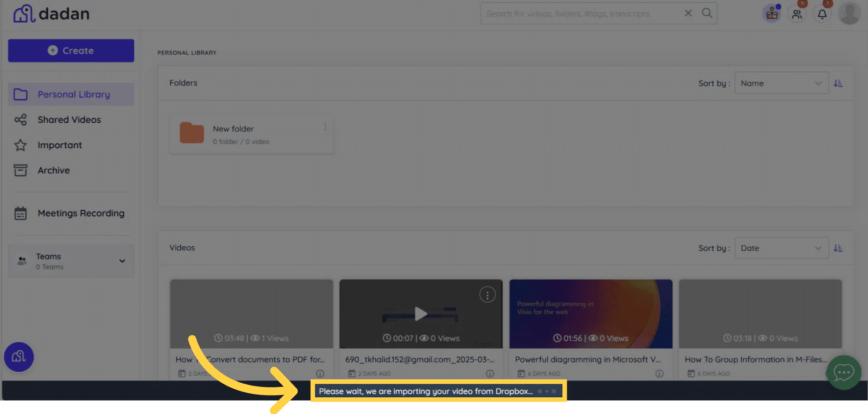Click the Create button

coord(71,51)
